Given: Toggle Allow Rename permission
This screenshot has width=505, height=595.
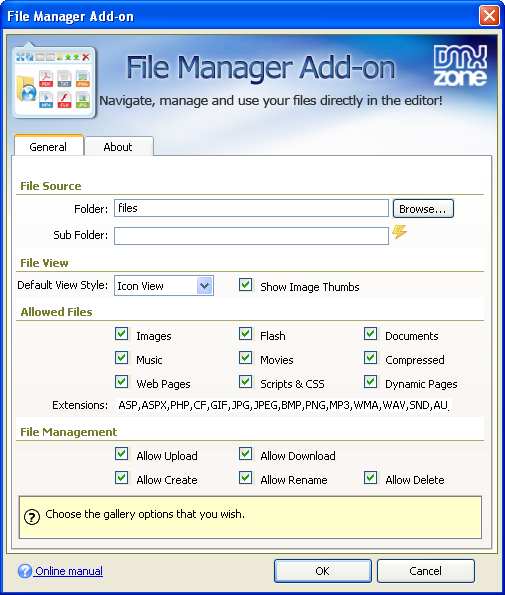Looking at the screenshot, I should tap(245, 478).
